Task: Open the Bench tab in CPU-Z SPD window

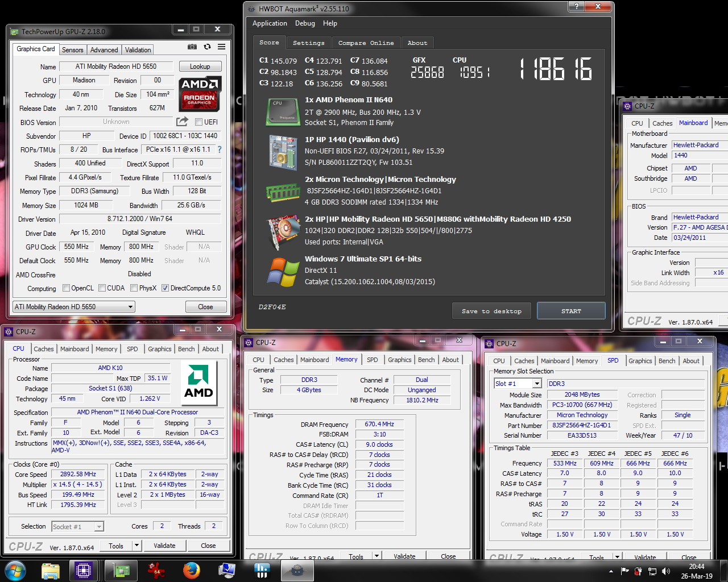Action: [667, 361]
